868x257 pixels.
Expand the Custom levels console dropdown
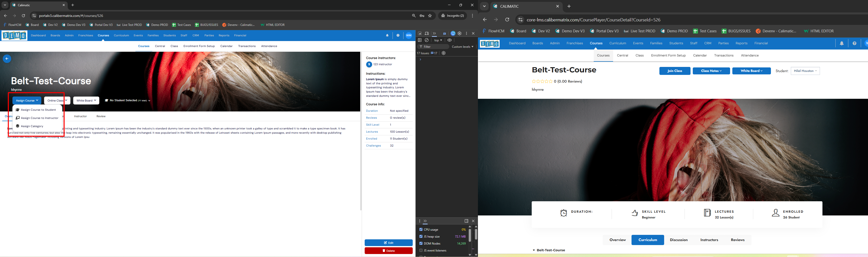(x=462, y=47)
